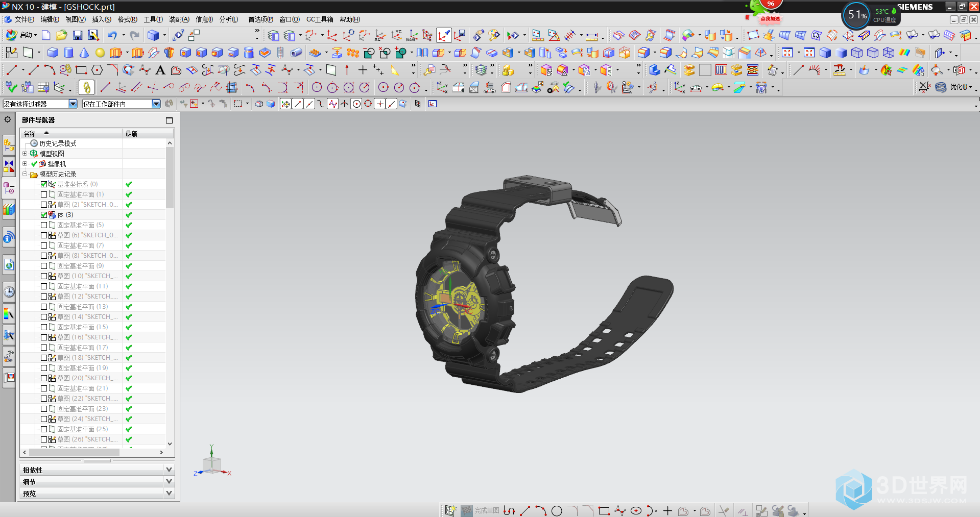Click the chain link icon in fourth toolbar row
The height and width of the screenshot is (517, 980).
pos(86,88)
